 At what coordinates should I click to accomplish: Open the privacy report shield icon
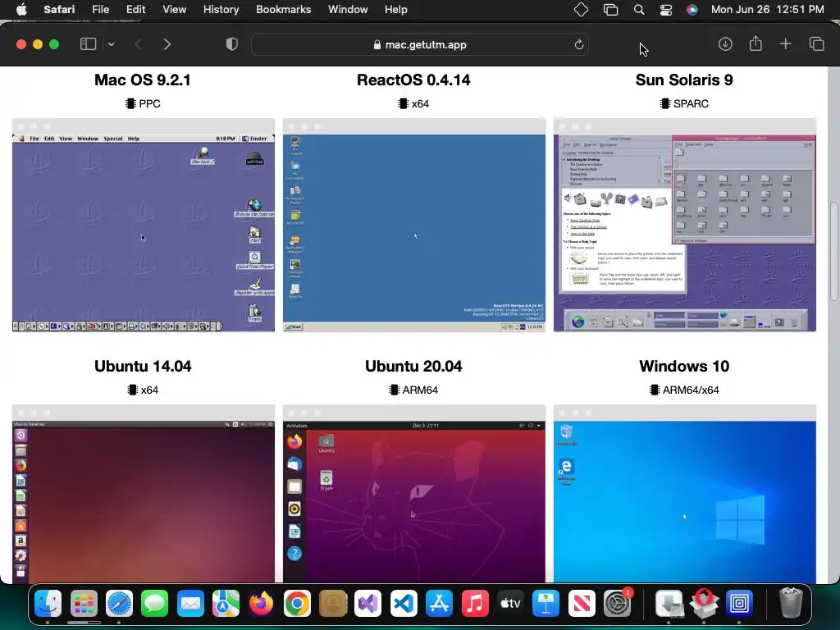232,44
